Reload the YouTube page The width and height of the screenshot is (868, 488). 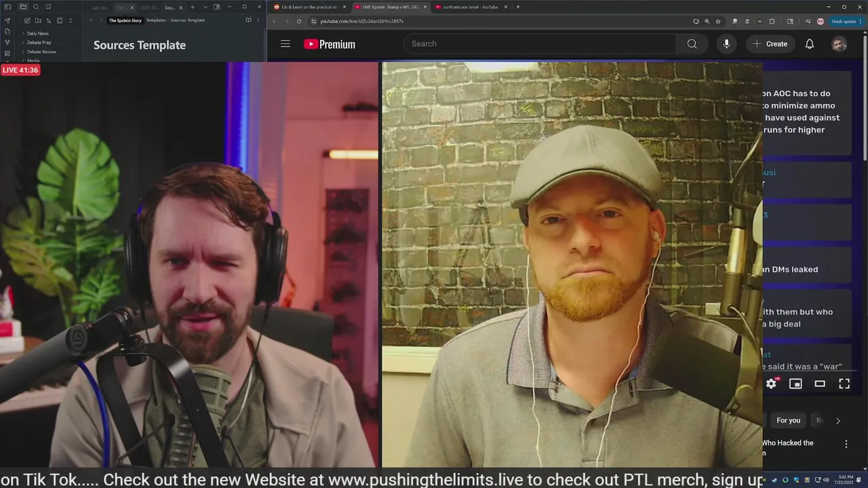coord(299,21)
